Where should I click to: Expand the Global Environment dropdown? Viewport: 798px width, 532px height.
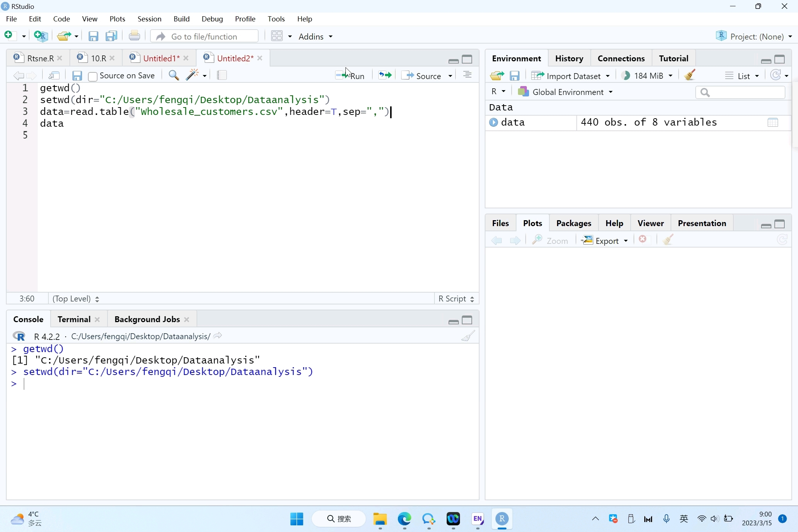610,92
